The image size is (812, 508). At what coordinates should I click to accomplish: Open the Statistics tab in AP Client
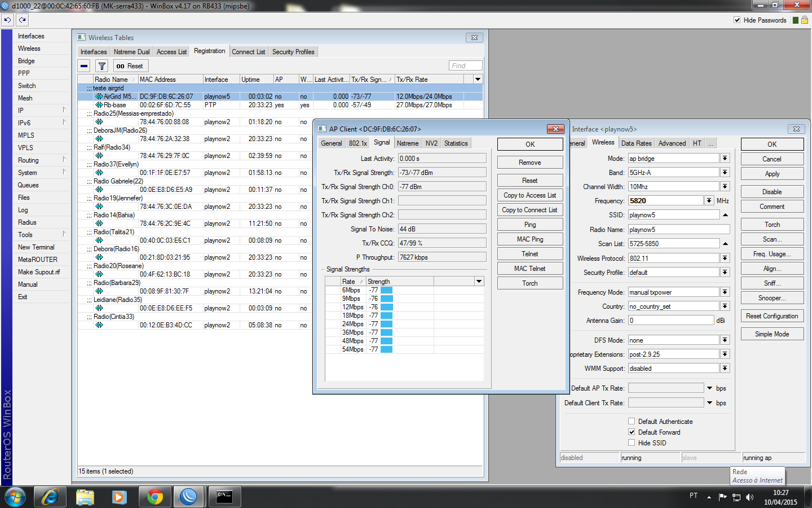(x=456, y=143)
